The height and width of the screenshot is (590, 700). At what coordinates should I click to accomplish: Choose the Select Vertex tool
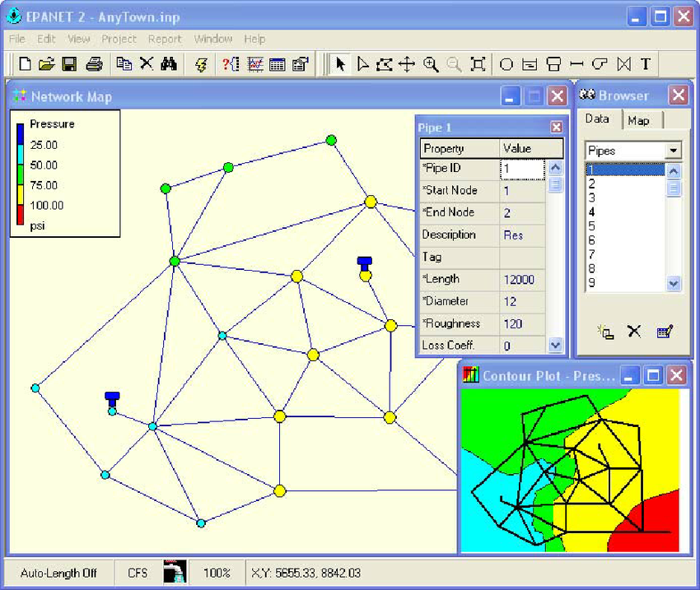pos(363,64)
